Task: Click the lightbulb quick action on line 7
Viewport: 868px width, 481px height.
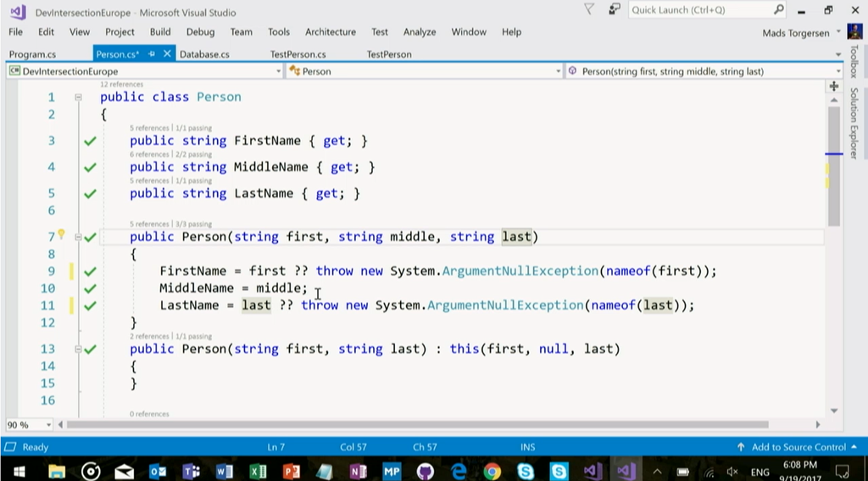Action: [61, 234]
